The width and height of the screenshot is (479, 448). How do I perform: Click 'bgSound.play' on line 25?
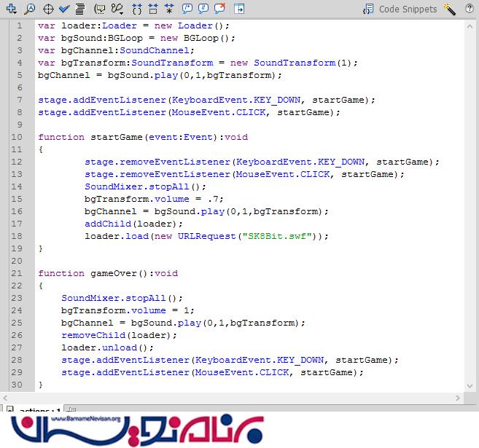[x=166, y=323]
